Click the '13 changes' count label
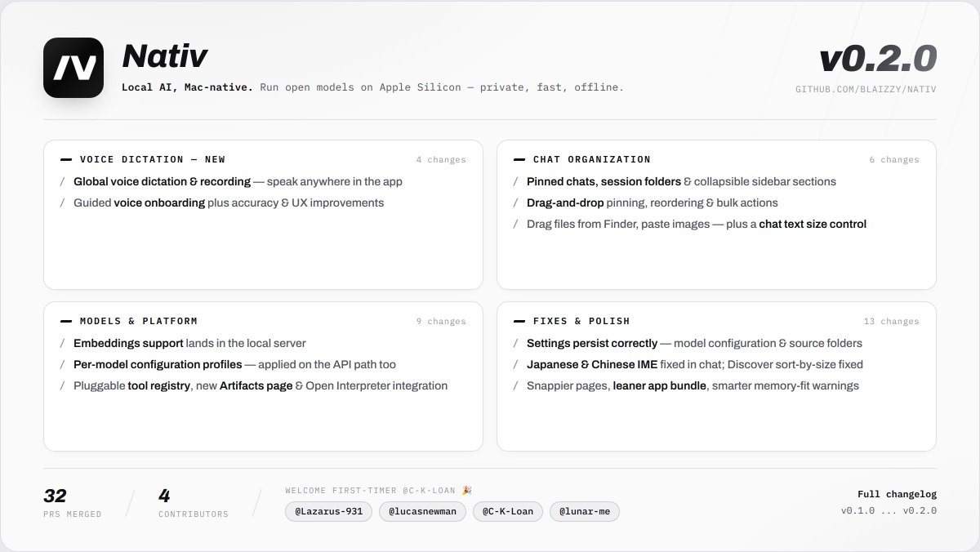Screen dimensions: 980x552 click(892, 322)
